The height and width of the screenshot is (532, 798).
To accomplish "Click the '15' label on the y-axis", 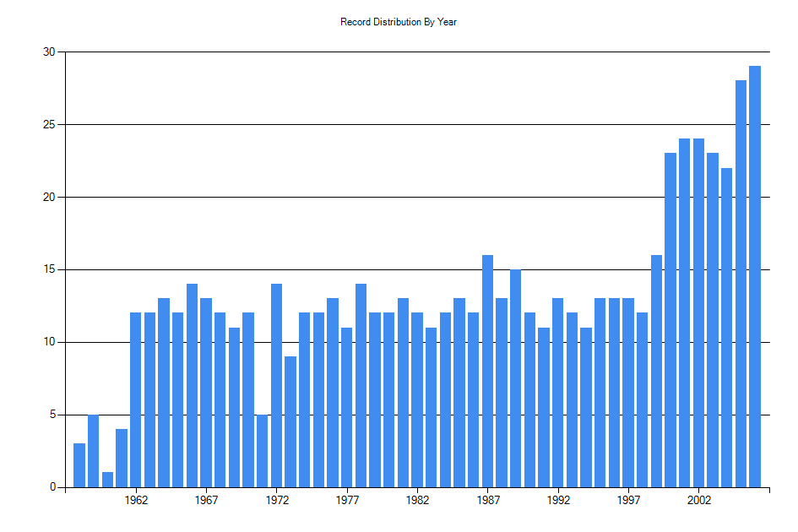I will 51,268.
